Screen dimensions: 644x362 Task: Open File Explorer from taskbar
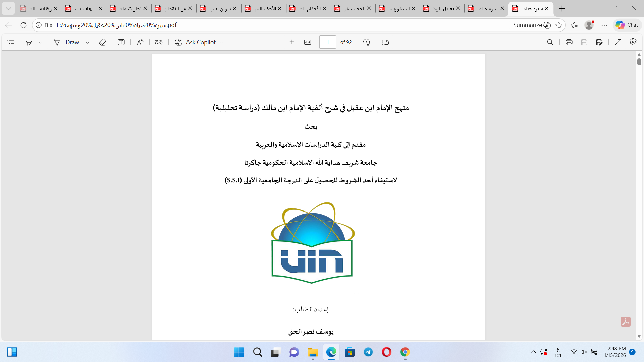tap(313, 352)
